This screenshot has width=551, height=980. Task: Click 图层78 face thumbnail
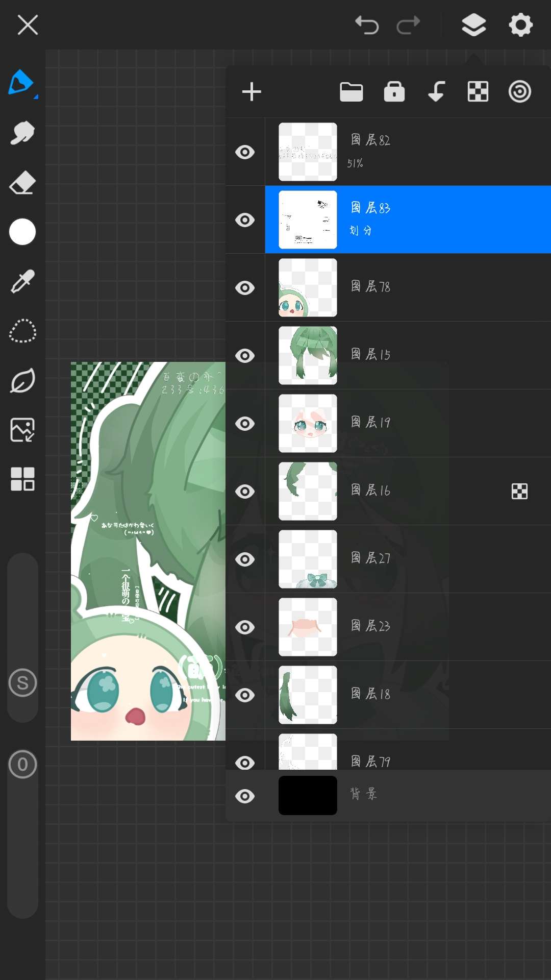(x=308, y=288)
